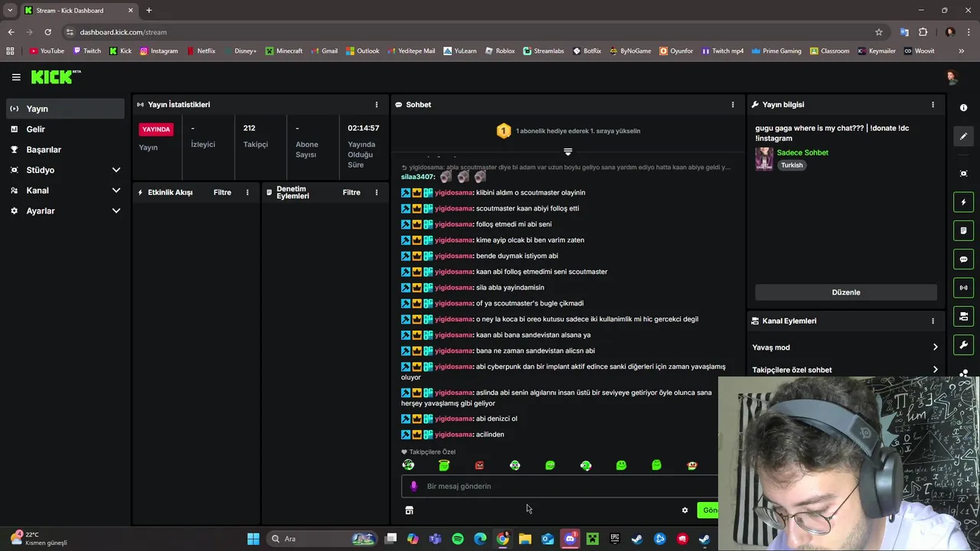Open Denetim Eylemleri panel three-dot menu
This screenshot has height=551, width=980.
(376, 193)
